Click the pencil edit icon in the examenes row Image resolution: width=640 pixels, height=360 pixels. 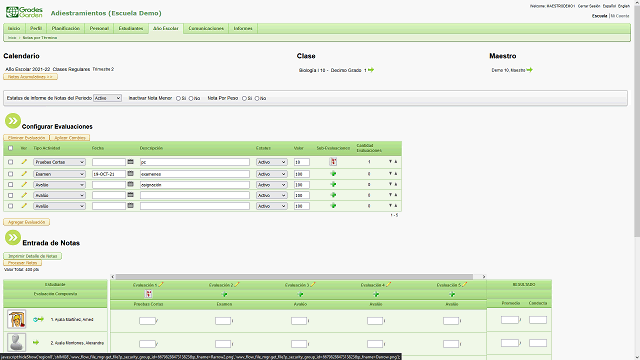(24, 173)
